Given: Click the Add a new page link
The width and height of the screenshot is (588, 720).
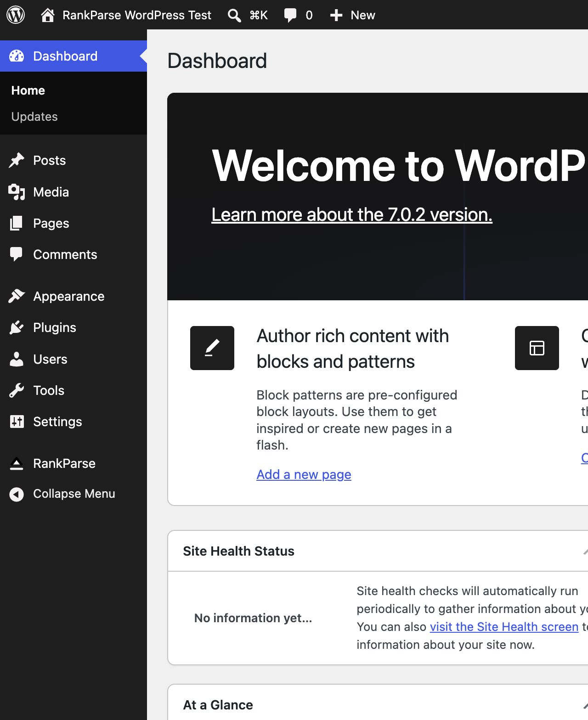Looking at the screenshot, I should pyautogui.click(x=304, y=474).
